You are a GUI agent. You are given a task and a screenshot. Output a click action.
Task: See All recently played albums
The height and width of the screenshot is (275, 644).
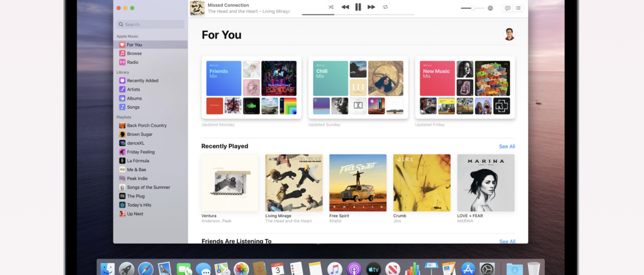coord(507,146)
